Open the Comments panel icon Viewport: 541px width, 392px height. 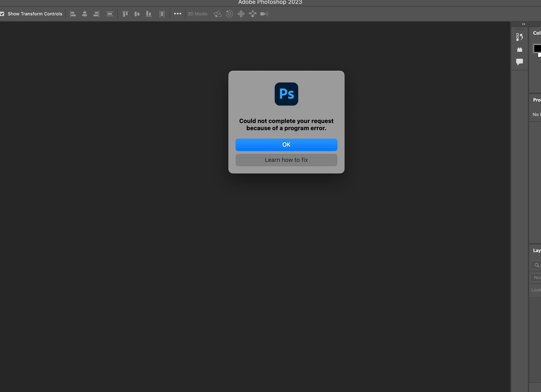click(x=519, y=62)
